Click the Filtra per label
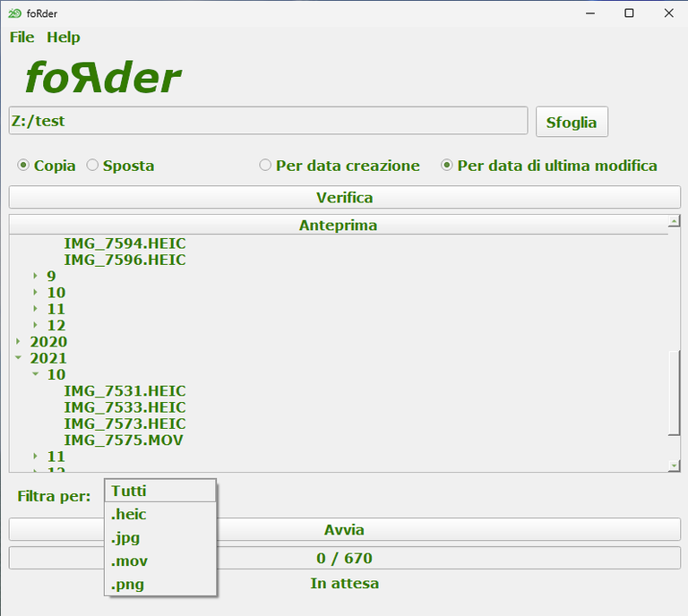This screenshot has height=616, width=688. pyautogui.click(x=54, y=496)
